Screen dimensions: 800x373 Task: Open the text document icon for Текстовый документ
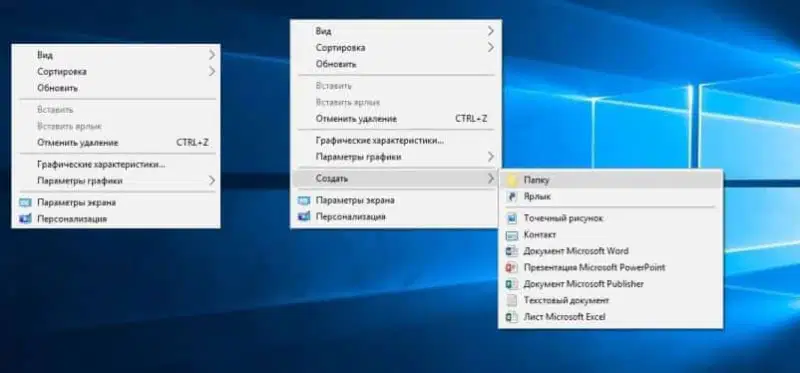pos(512,301)
